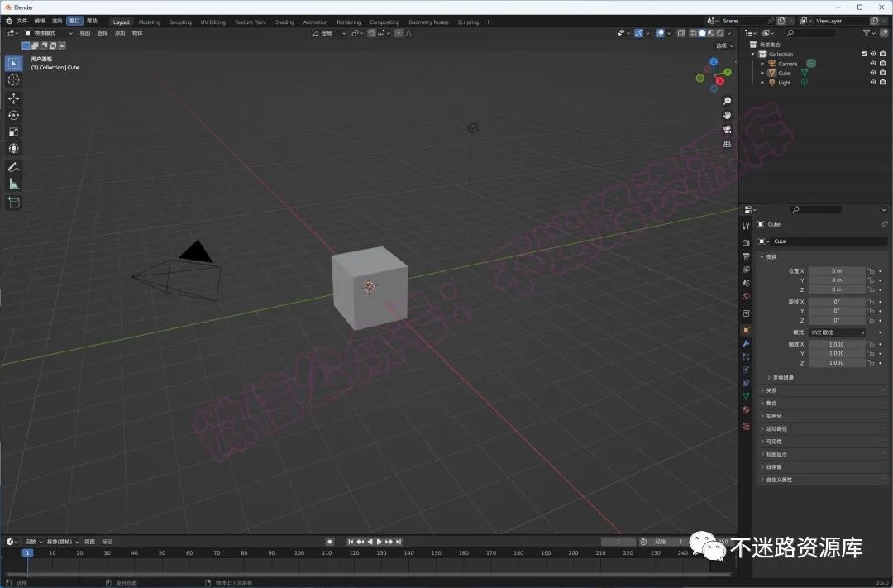This screenshot has width=893, height=588.
Task: Open the Render properties tab
Action: coord(746,242)
